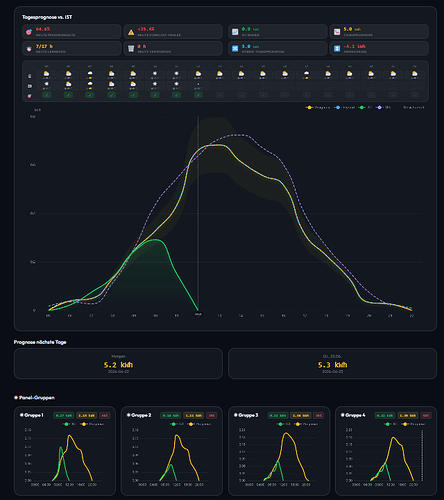The height and width of the screenshot is (500, 444).
Task: Click the blue icon beside blue 5.0 kWh
Action: point(235,49)
